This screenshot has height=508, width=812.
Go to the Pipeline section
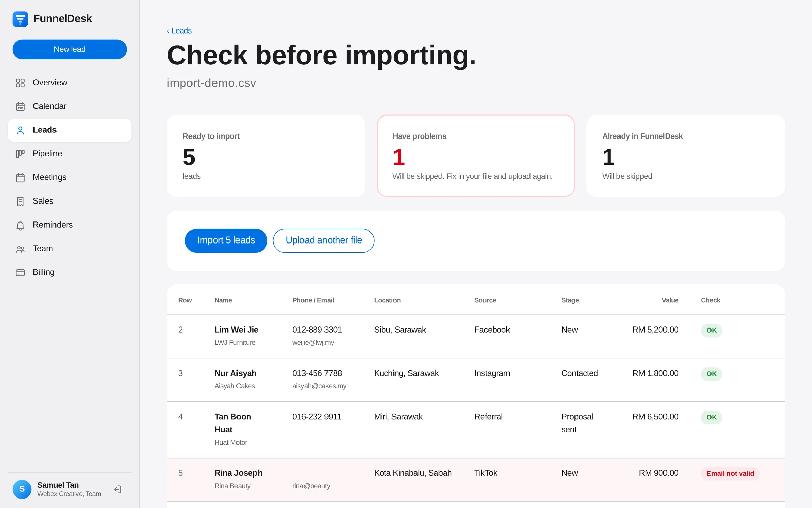(70, 154)
